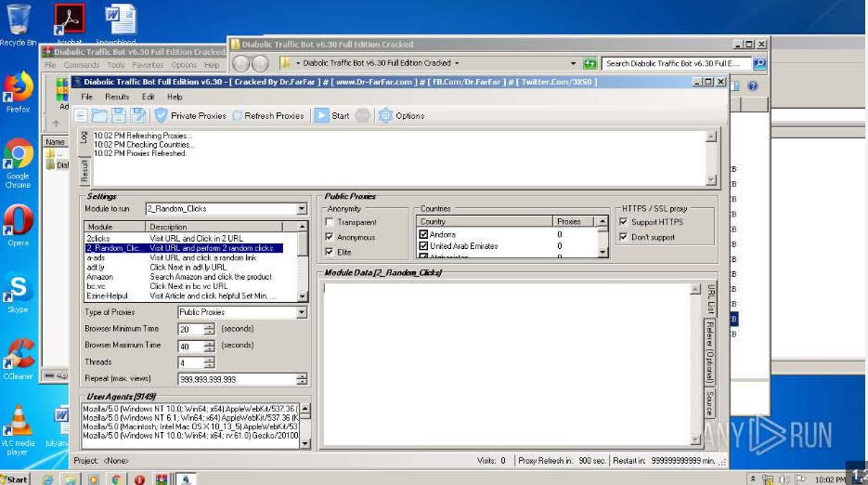
Task: Enable the Transparent anonymity checkbox
Action: click(330, 222)
